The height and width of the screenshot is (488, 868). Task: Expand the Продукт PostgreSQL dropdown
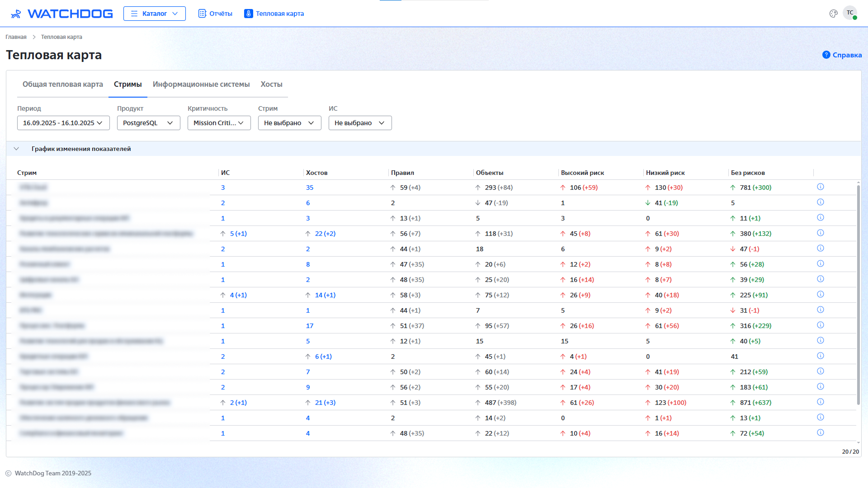point(148,123)
